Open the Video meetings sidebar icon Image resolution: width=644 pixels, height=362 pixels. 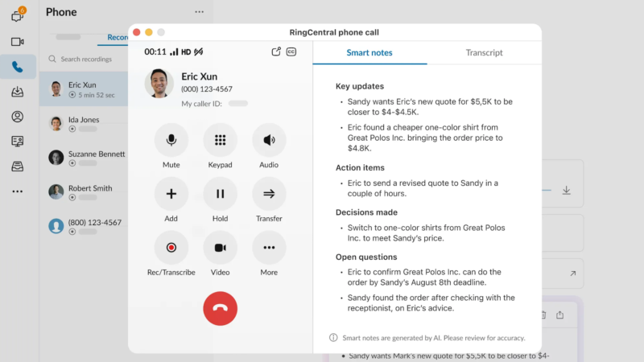point(17,42)
